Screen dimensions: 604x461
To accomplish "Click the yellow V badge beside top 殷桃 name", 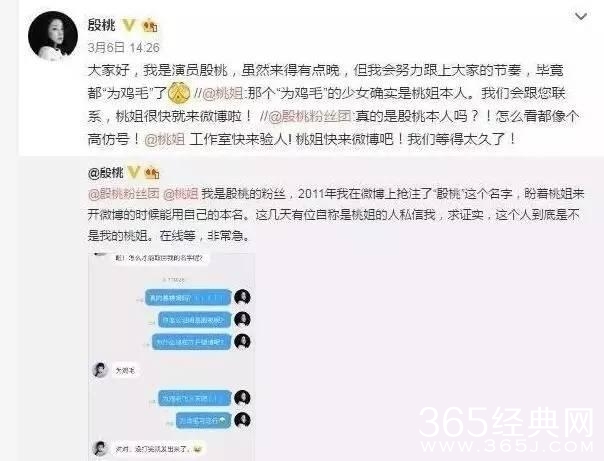I will tap(129, 25).
